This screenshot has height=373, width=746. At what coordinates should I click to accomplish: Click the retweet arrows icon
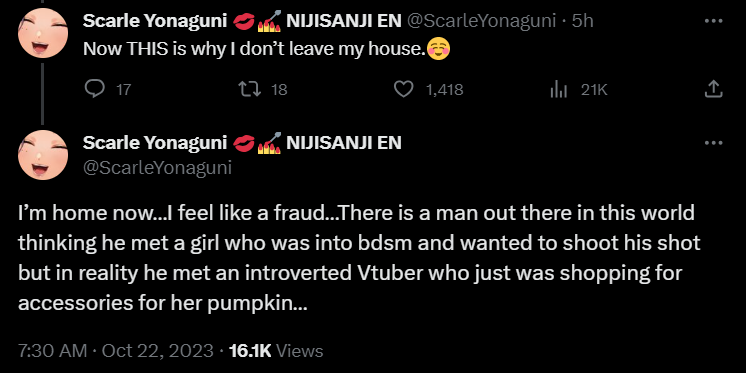click(250, 89)
